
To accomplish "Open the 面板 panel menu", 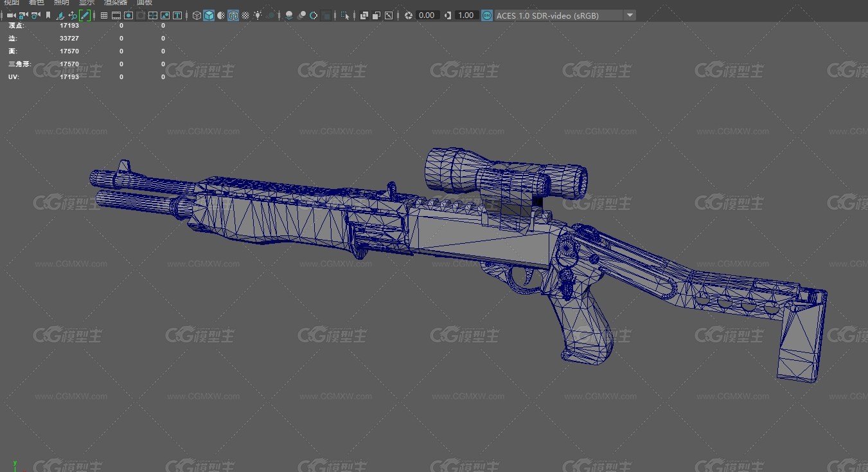I will click(145, 3).
